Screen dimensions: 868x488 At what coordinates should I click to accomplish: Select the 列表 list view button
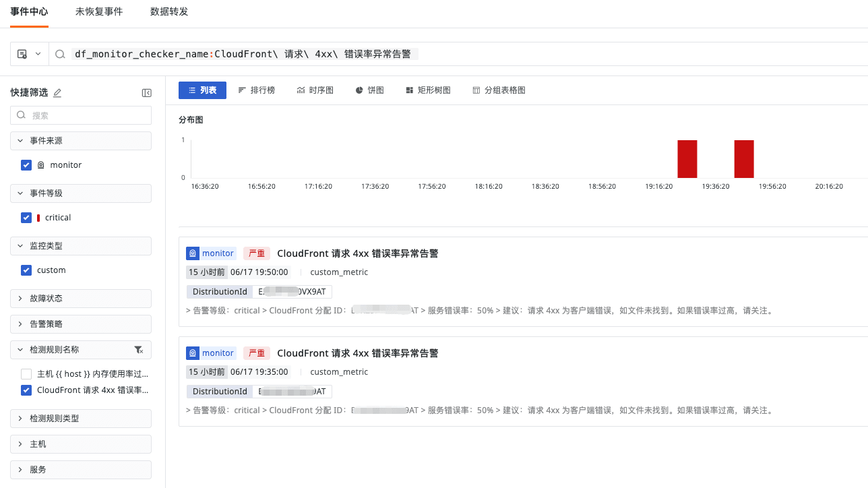click(202, 90)
